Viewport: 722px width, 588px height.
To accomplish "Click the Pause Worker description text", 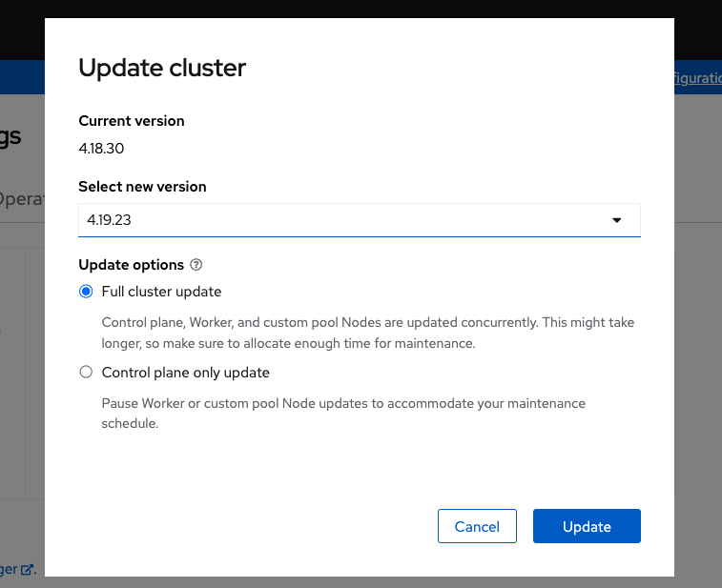I will point(343,413).
